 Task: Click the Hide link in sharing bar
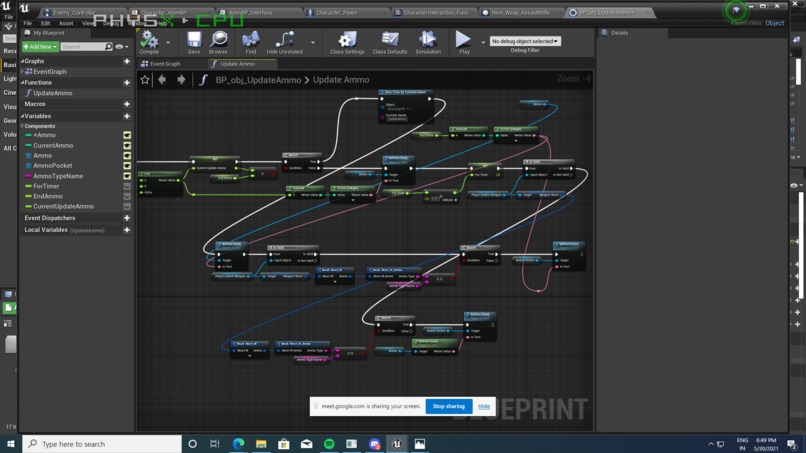484,406
